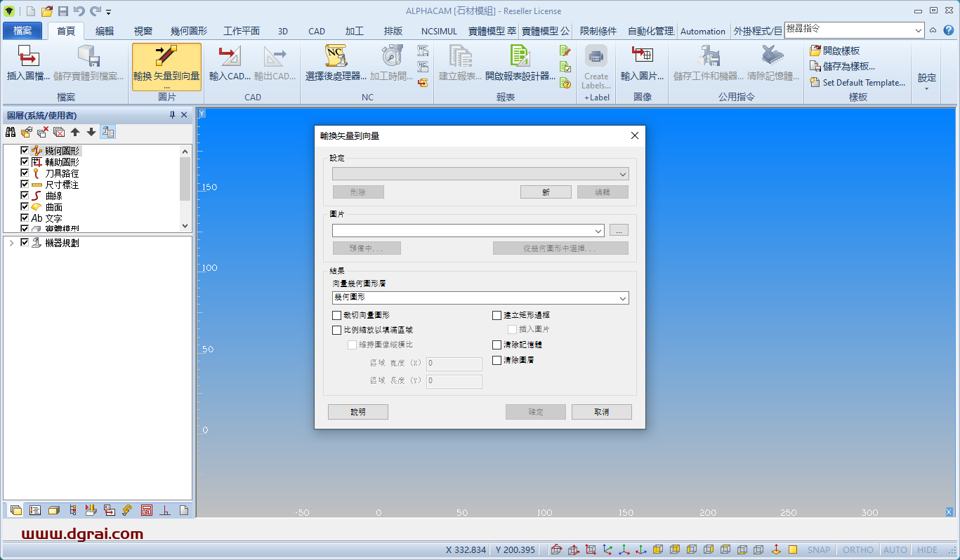
Task: Click the Save icon in quick access toolbar
Action: coord(63,11)
